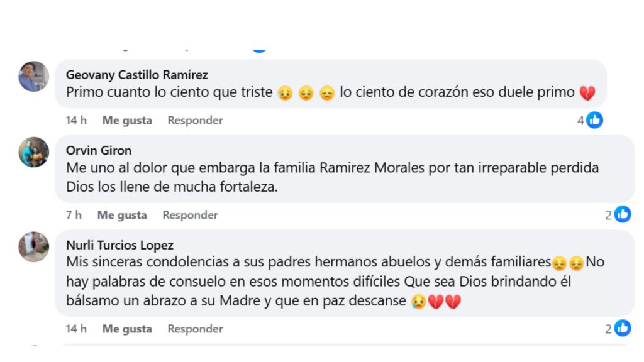Click the pensive emoji after 'demás familiares'

pyautogui.click(x=560, y=261)
